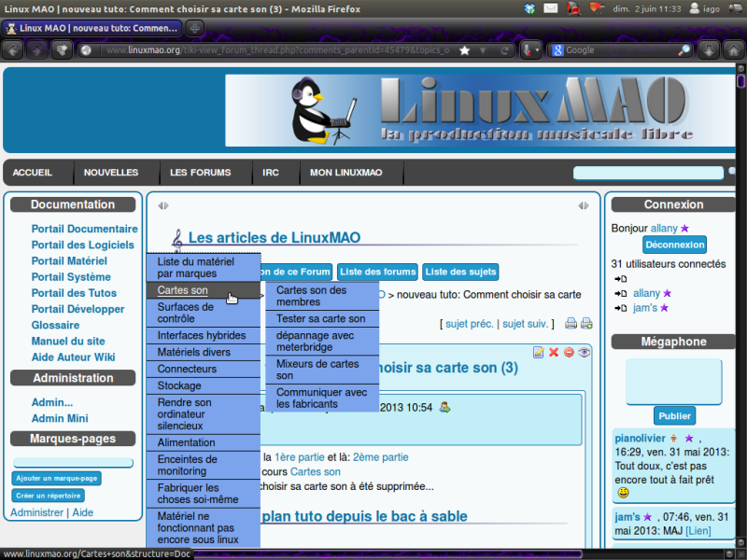Click the Google search magnifier icon
This screenshot has height=560, width=747.
point(684,50)
